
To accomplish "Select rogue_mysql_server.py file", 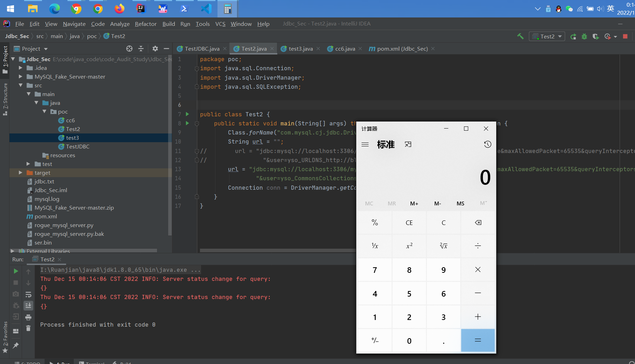I will pos(64,225).
